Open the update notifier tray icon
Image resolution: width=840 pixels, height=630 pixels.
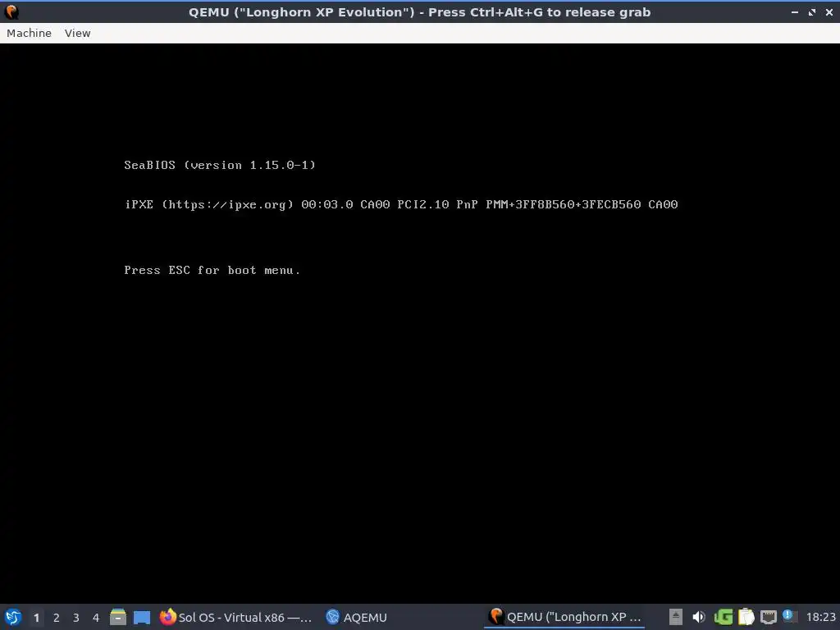pos(788,616)
